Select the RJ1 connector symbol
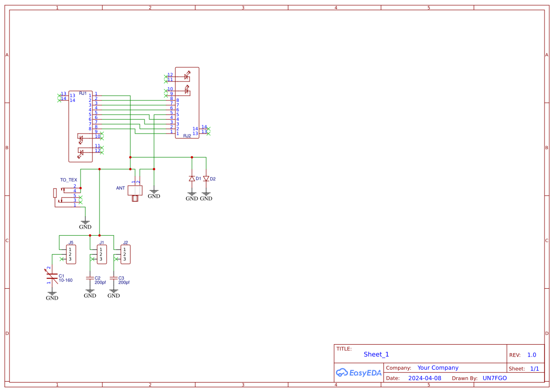 coord(80,114)
